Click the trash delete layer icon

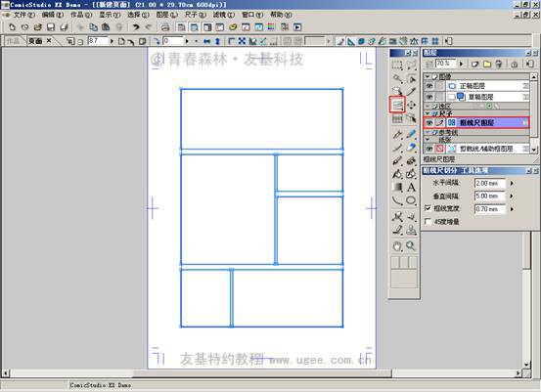[499, 64]
